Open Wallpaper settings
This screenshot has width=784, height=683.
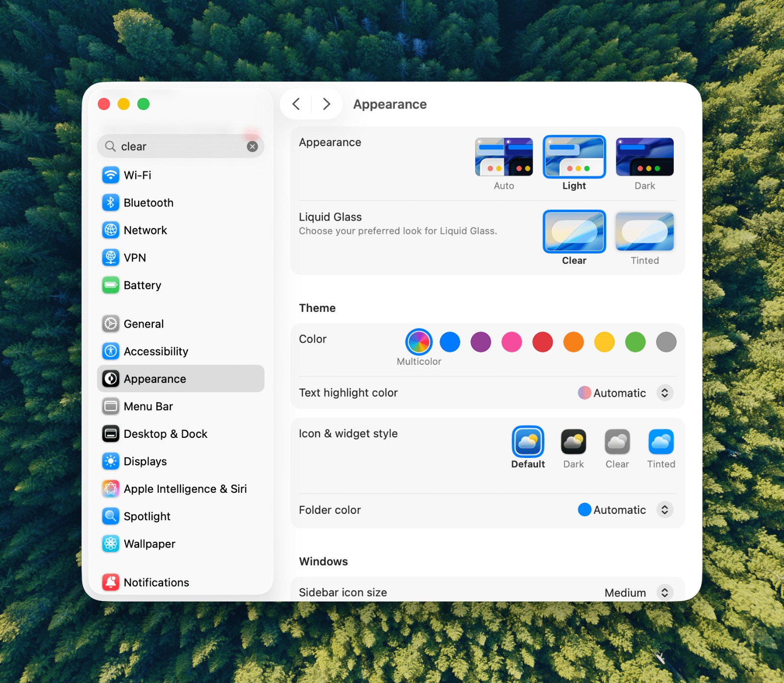(x=149, y=544)
